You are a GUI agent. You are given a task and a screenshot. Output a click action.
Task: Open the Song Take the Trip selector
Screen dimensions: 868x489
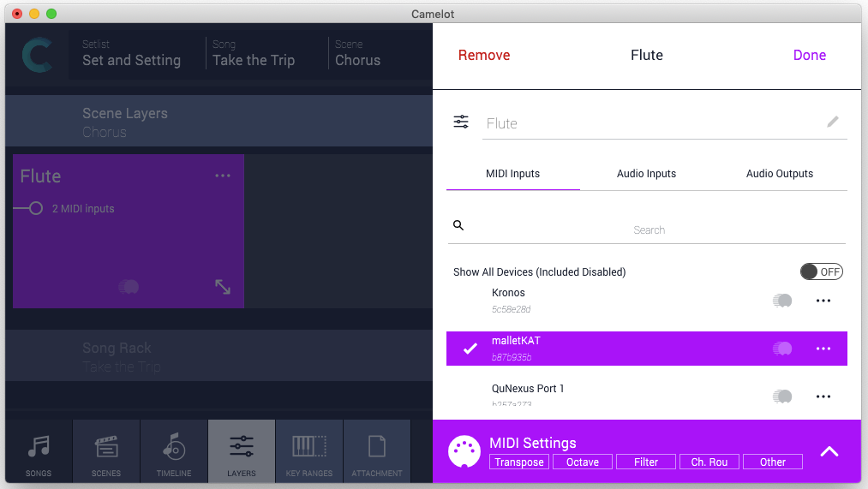pyautogui.click(x=254, y=54)
